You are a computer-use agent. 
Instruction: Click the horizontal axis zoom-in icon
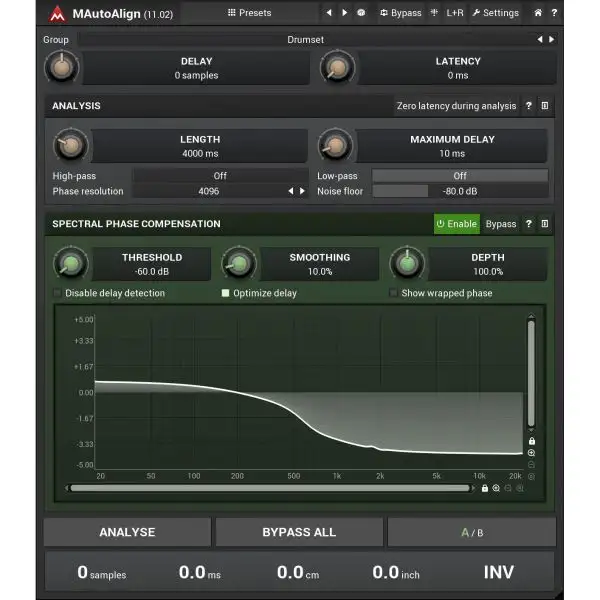496,488
